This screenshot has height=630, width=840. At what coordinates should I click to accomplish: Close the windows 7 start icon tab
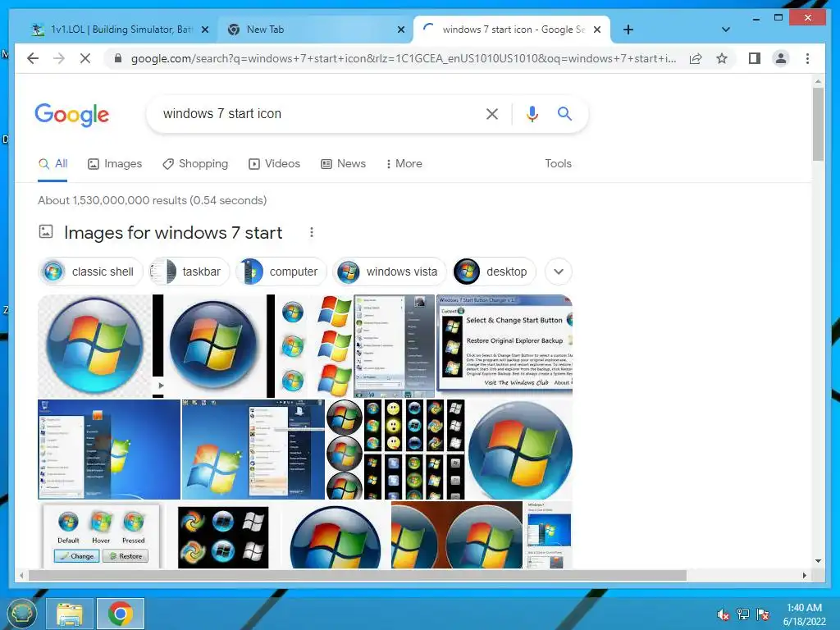click(x=597, y=30)
